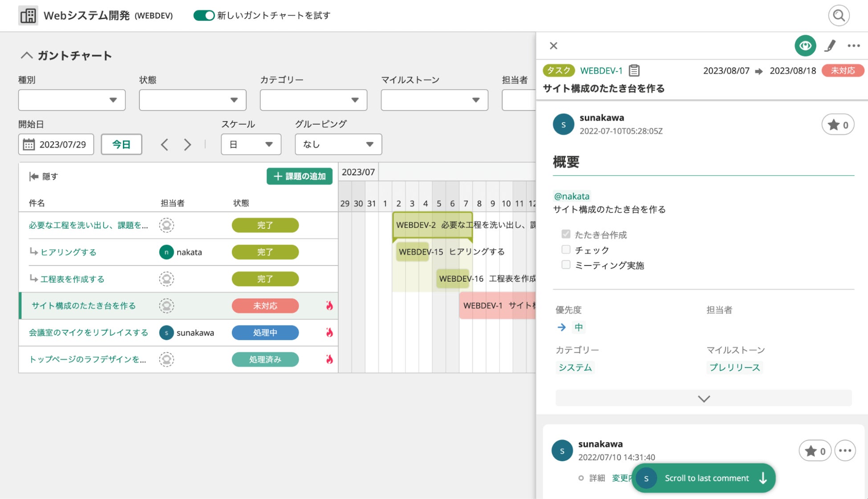Go to next period with right arrow
Image resolution: width=868 pixels, height=499 pixels.
tap(187, 145)
